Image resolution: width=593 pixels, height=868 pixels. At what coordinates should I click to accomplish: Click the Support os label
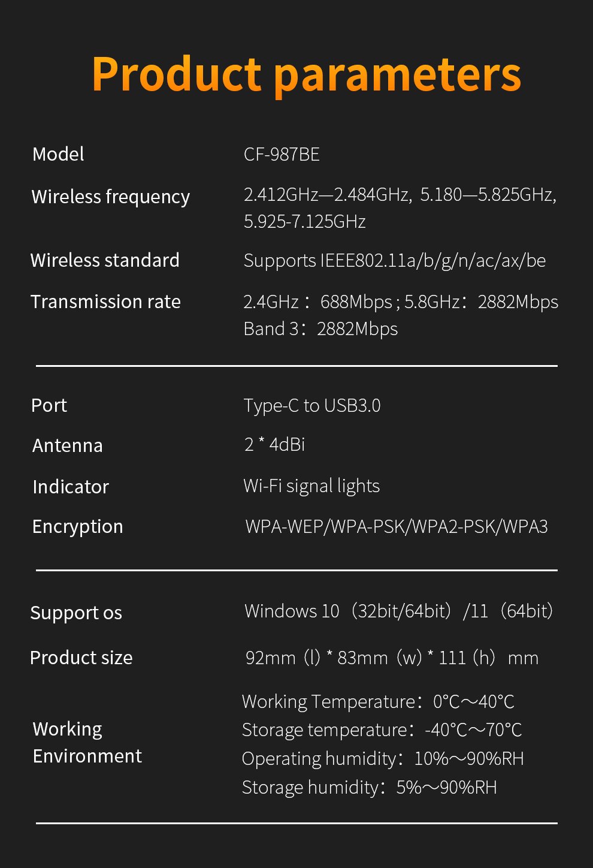tap(76, 613)
